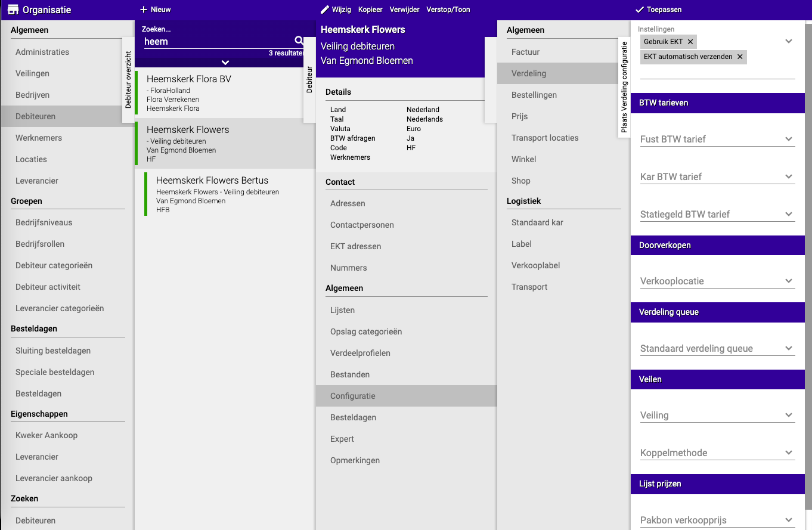Open the Koppelmethode dropdown
The width and height of the screenshot is (812, 530).
(718, 452)
